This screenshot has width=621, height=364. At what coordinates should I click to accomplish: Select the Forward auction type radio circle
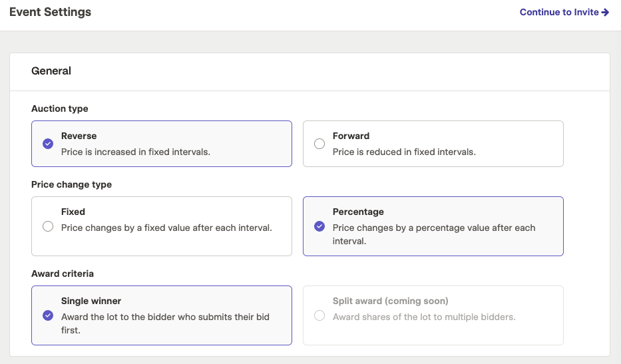(x=319, y=144)
